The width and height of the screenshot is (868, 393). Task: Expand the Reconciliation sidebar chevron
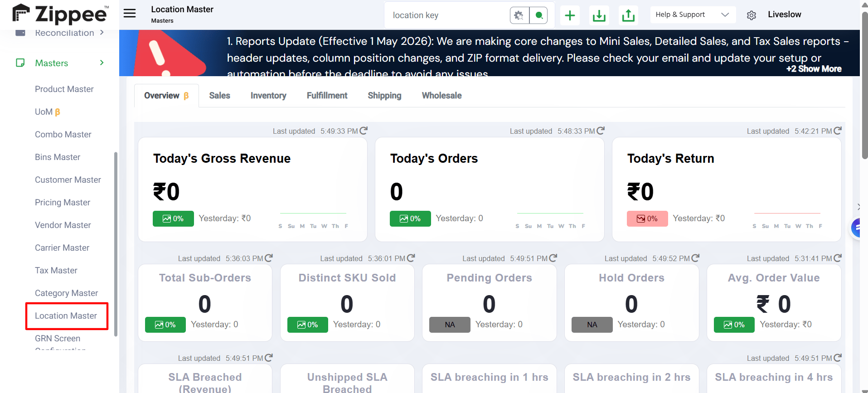pos(102,32)
